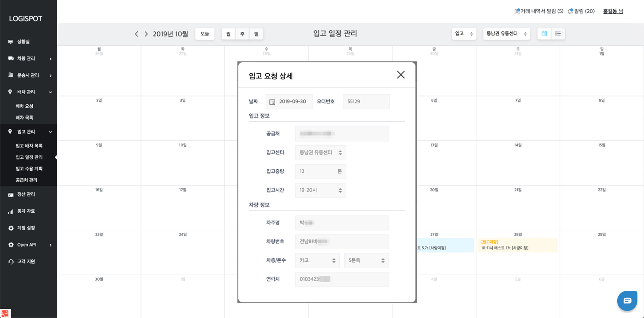Screen dimensions: 644x318
Task: Select 월 view toggle
Action: click(x=228, y=34)
